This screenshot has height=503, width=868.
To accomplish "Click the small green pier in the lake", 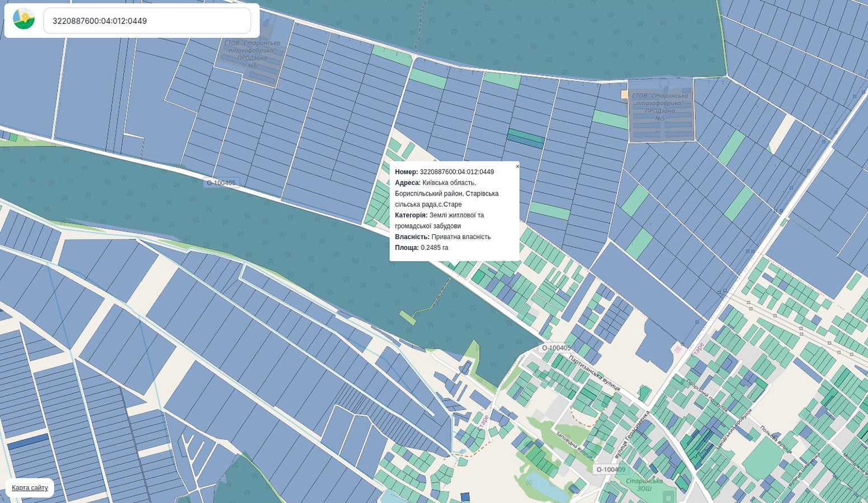I will point(407,317).
